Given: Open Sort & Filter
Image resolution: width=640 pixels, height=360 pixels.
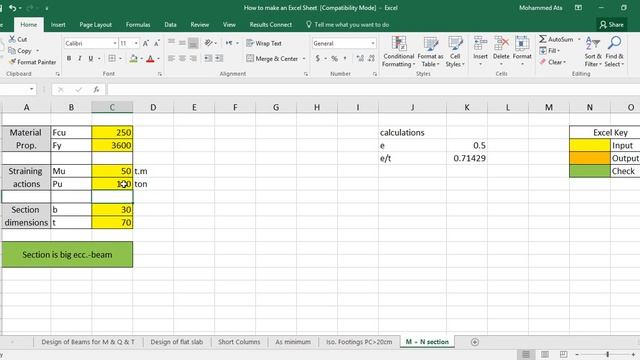Looking at the screenshot, I should pos(593,52).
